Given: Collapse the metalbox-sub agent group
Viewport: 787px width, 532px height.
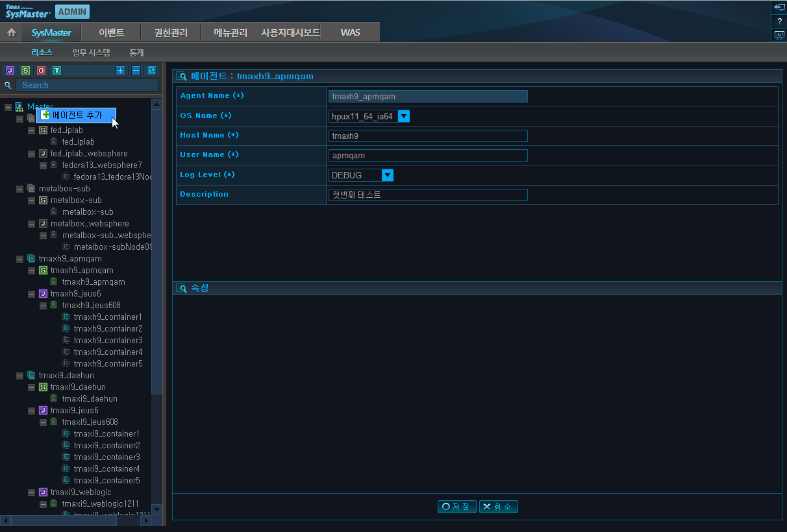Looking at the screenshot, I should tap(20, 189).
